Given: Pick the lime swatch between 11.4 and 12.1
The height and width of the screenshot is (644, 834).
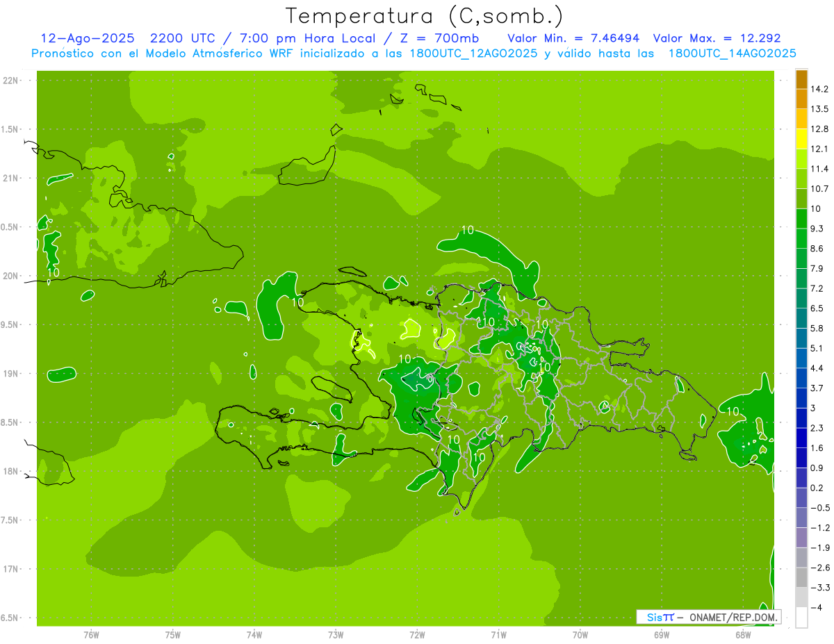Looking at the screenshot, I should tap(801, 159).
